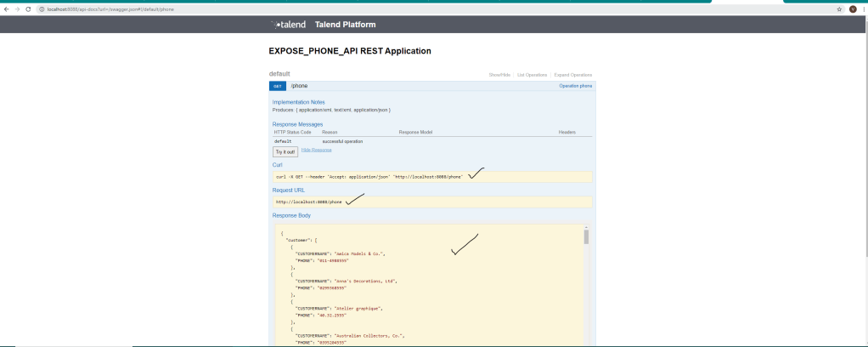This screenshot has height=347, width=868.
Task: Click List Operations link
Action: tap(533, 75)
